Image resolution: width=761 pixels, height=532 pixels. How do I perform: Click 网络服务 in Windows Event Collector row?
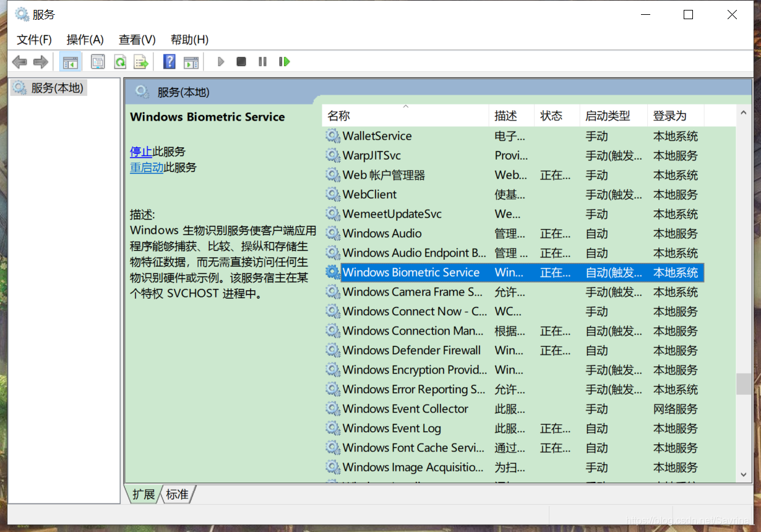coord(676,409)
